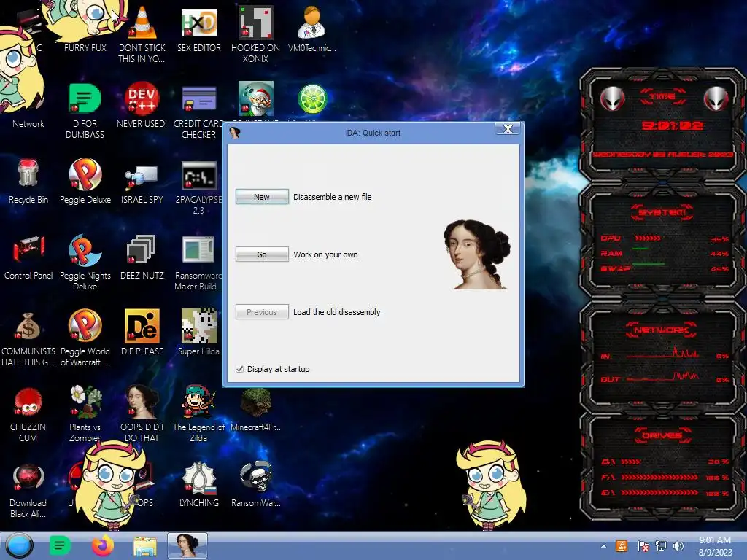The height and width of the screenshot is (560, 747).
Task: Open the CREDIT CARD CHECKER icon
Action: (x=198, y=111)
